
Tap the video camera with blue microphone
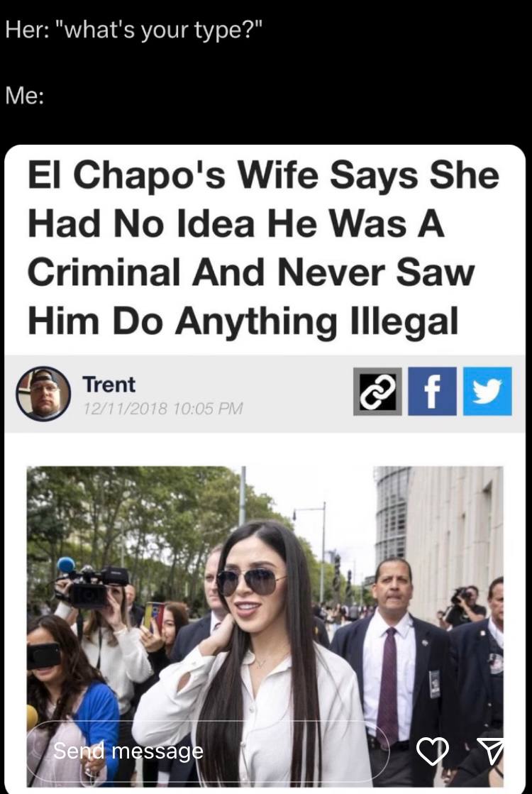91,585
